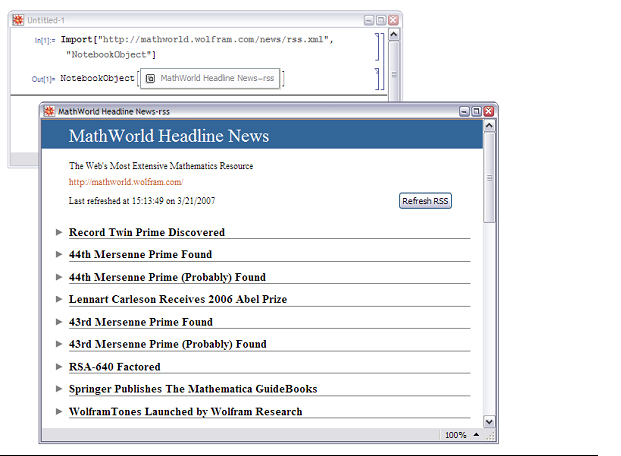Expand 43rd Mersenne Prime (Probably) Found triangle
This screenshot has width=621, height=456.
pos(59,344)
